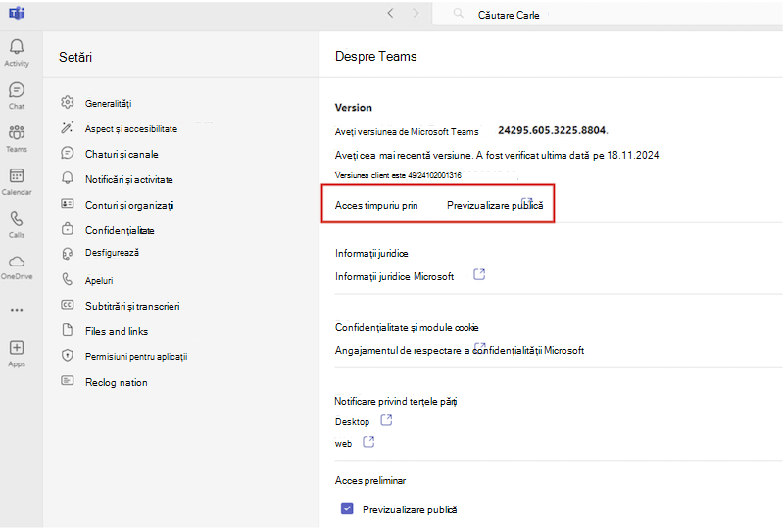Click the Despre Teams heading
Screen dimensions: 784x532
point(376,56)
